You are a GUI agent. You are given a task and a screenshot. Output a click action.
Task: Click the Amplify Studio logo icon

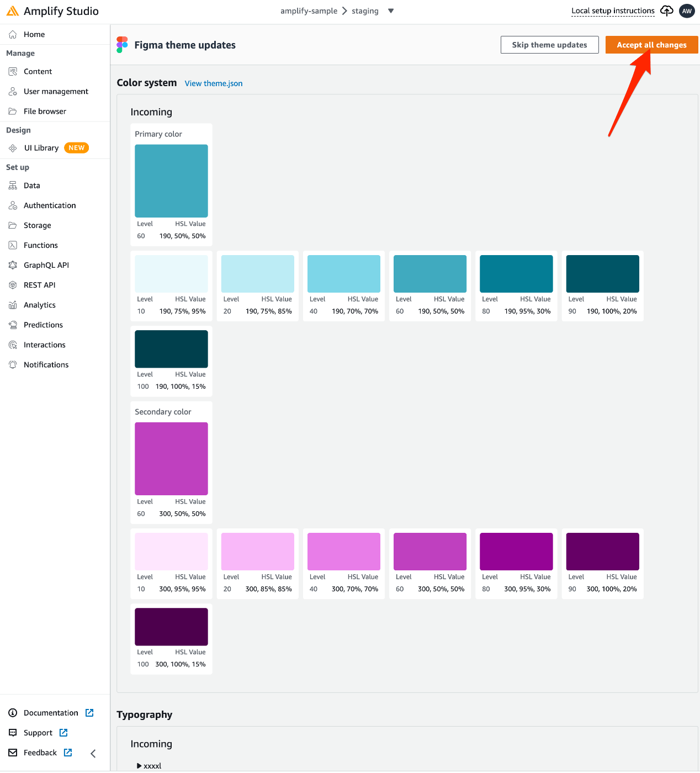[12, 11]
